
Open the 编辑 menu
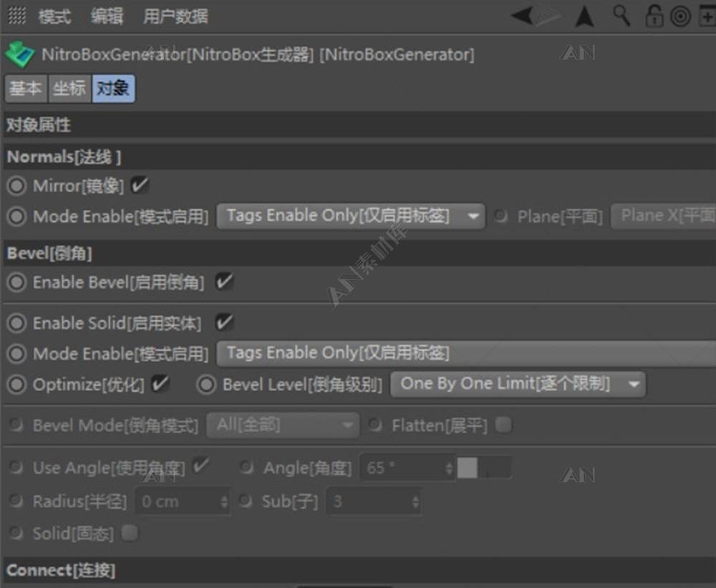point(107,16)
